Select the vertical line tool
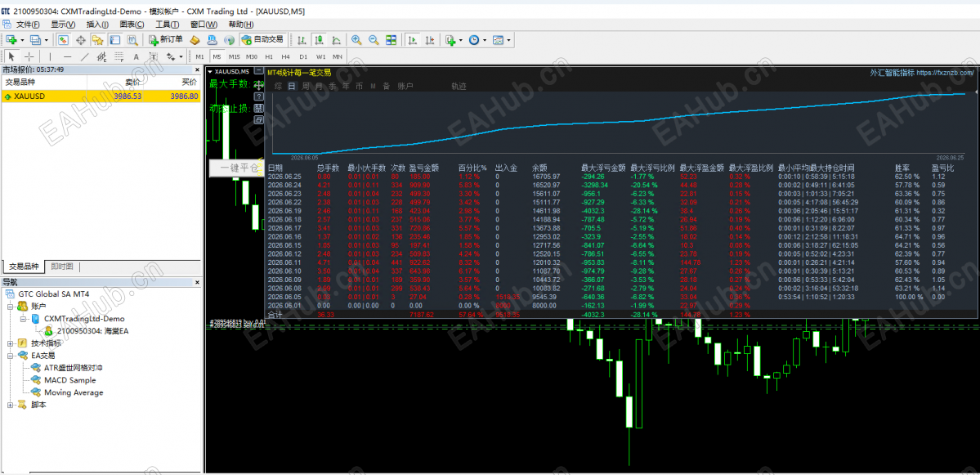 point(50,56)
